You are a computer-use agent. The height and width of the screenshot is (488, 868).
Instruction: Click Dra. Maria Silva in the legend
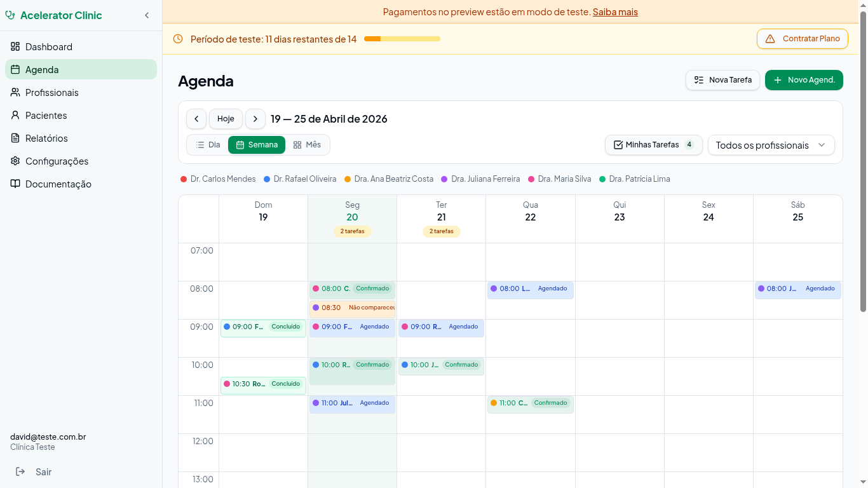click(x=560, y=179)
